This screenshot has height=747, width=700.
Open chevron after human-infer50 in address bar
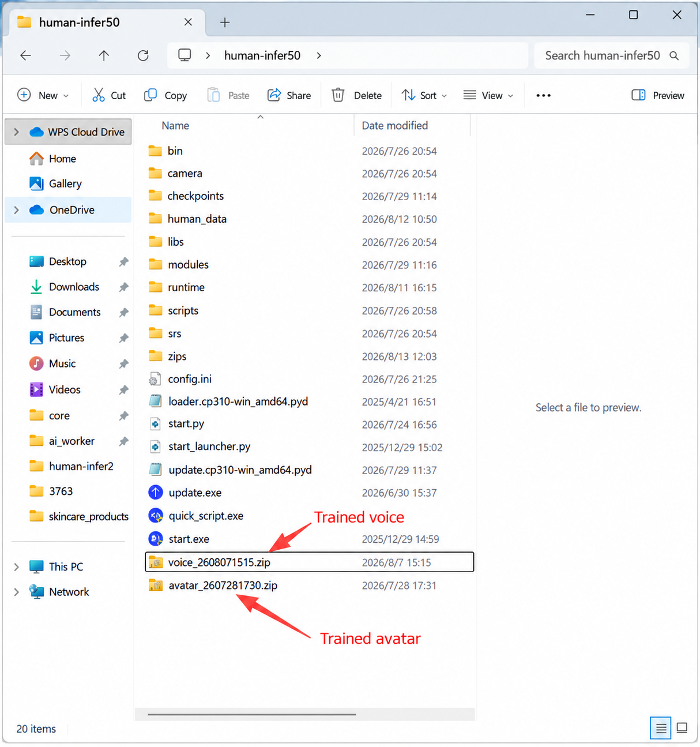point(319,55)
